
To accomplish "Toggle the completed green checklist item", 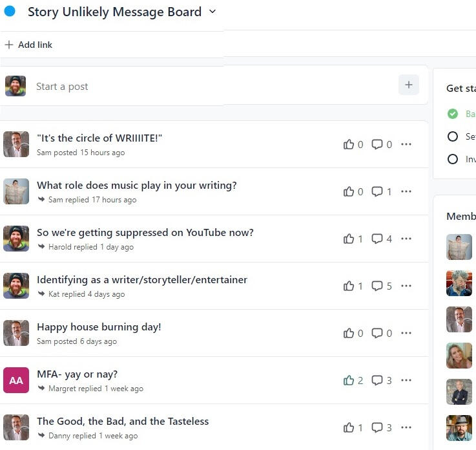I will [453, 114].
